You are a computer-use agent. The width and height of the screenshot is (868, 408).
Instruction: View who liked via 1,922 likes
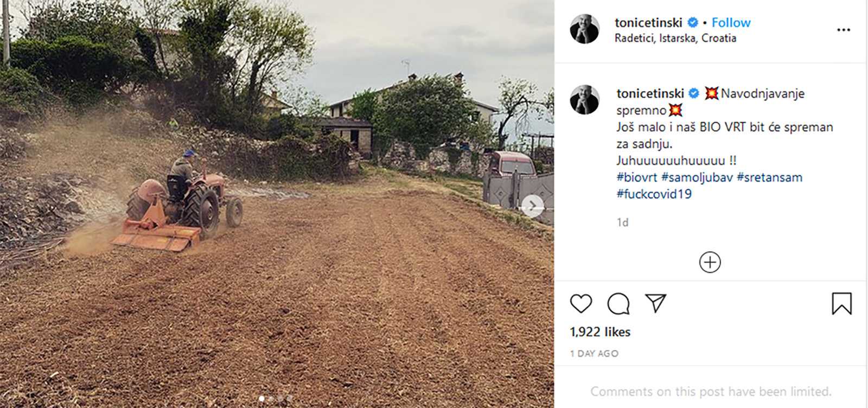coord(600,332)
